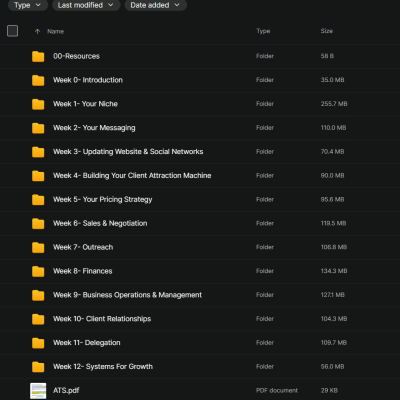Viewport: 400px width, 400px height.
Task: Sort by the Type column header
Action: pos(263,31)
